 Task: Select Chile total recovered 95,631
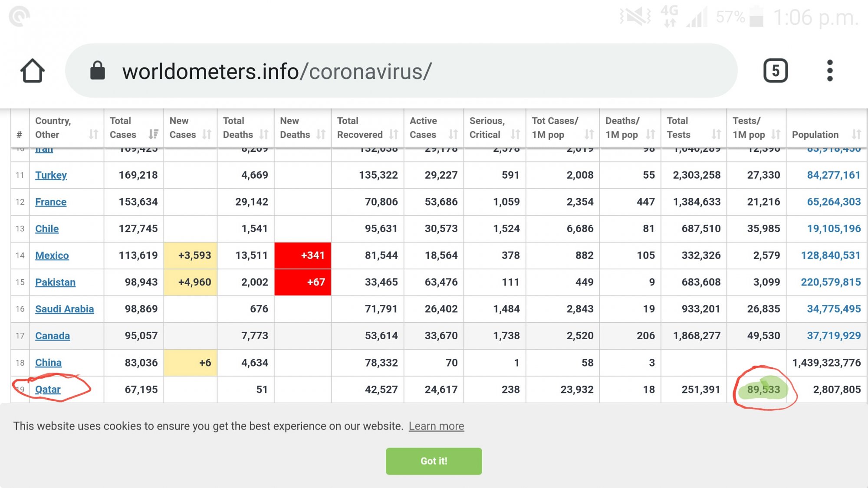coord(381,229)
